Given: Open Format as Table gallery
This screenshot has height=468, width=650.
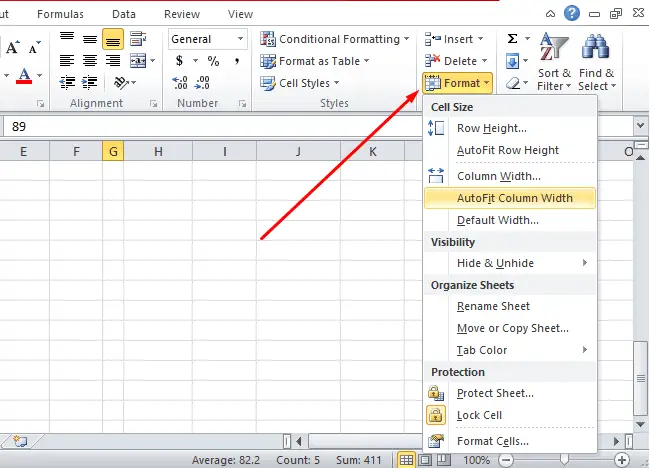Looking at the screenshot, I should point(315,61).
